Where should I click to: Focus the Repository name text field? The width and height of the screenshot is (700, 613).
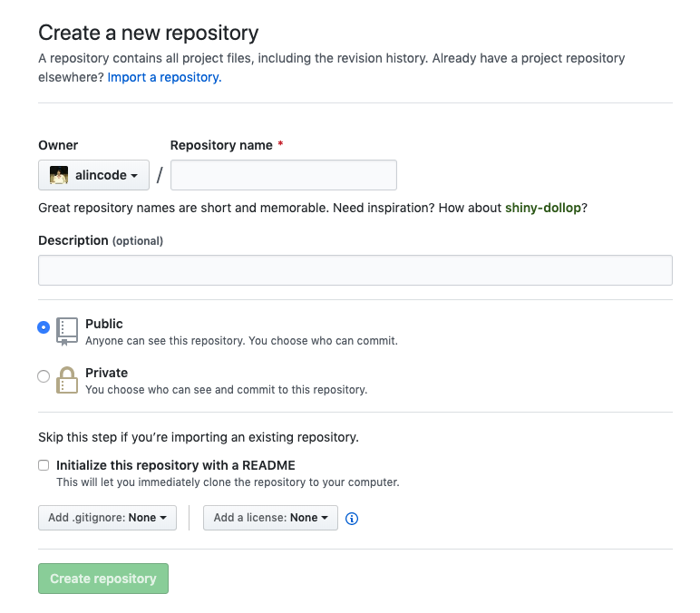click(283, 175)
